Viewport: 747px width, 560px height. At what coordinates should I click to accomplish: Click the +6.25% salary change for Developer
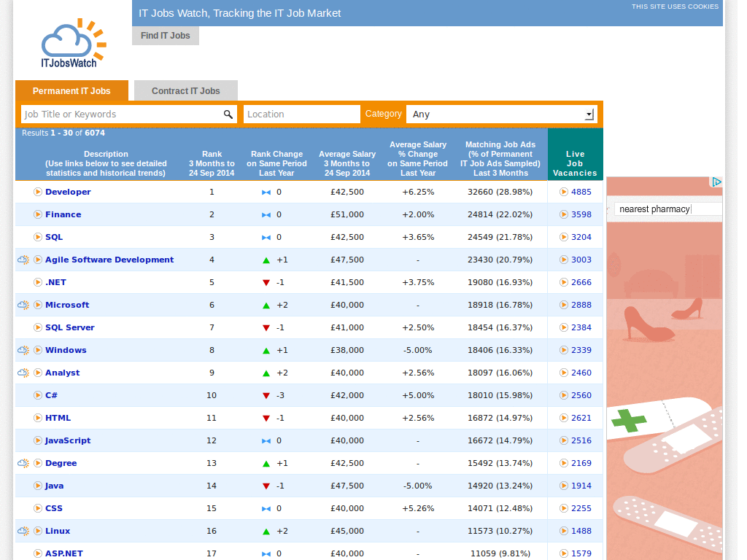click(x=418, y=192)
